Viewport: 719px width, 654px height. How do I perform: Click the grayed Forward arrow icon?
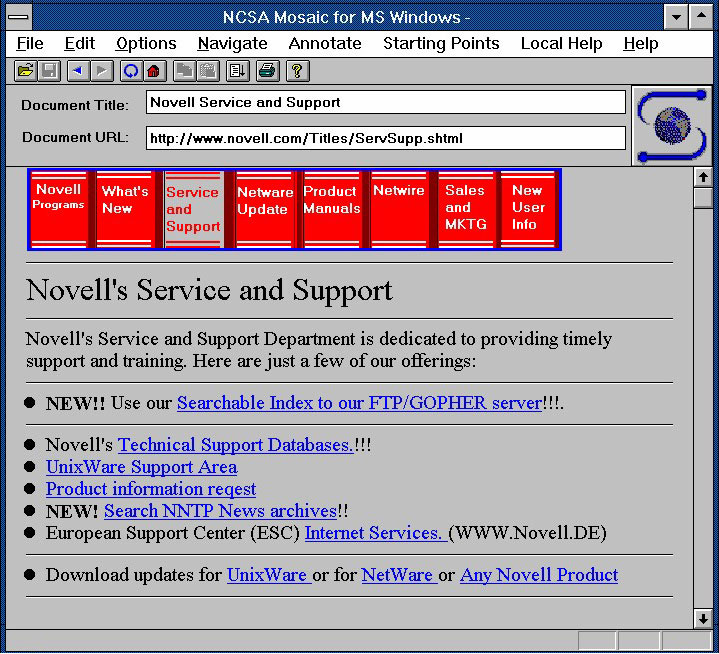point(102,71)
